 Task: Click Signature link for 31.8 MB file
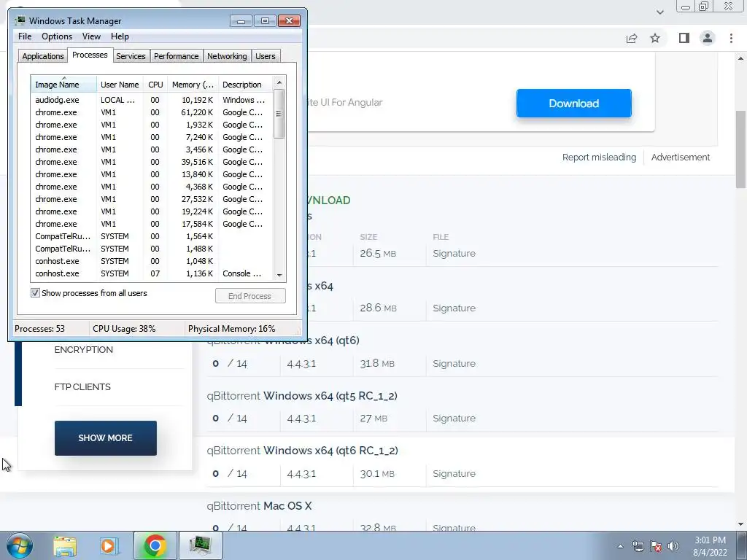click(454, 363)
